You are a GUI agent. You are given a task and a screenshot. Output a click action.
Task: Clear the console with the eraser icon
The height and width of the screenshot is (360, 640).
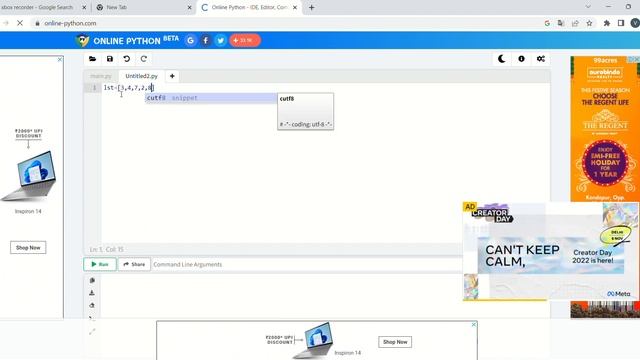92,305
